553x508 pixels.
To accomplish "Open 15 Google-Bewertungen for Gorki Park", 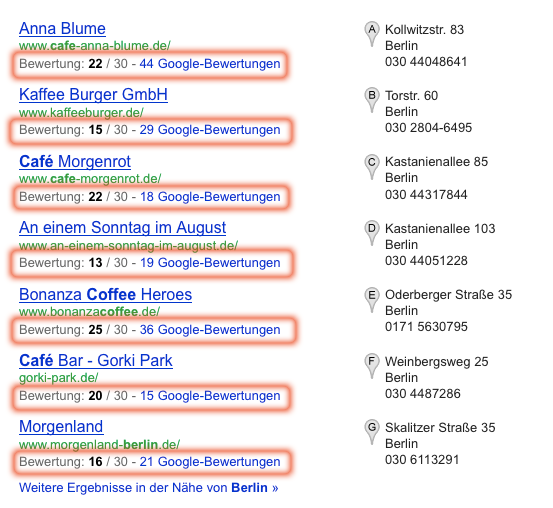I will [210, 396].
